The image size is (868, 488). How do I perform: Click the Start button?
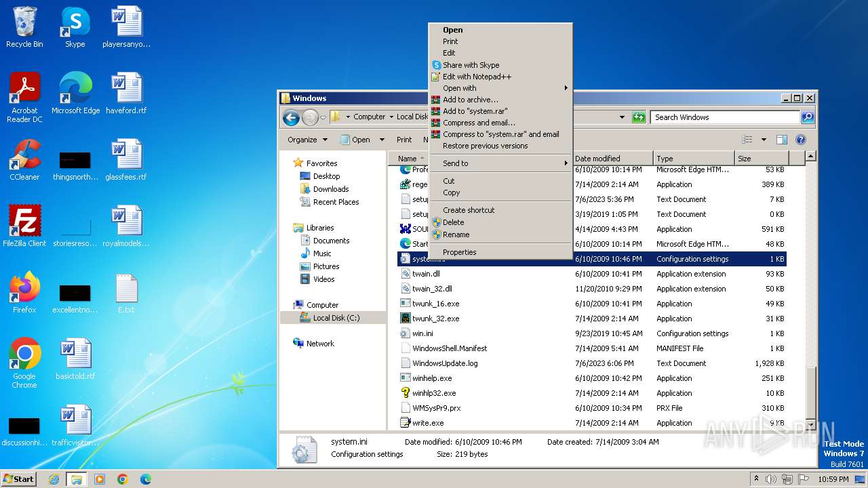click(19, 479)
